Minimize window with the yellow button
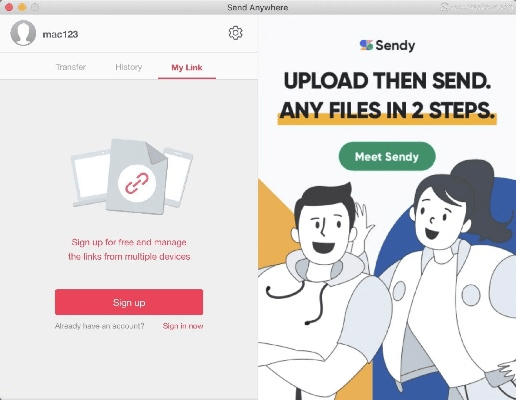The width and height of the screenshot is (516, 400). 22,7
